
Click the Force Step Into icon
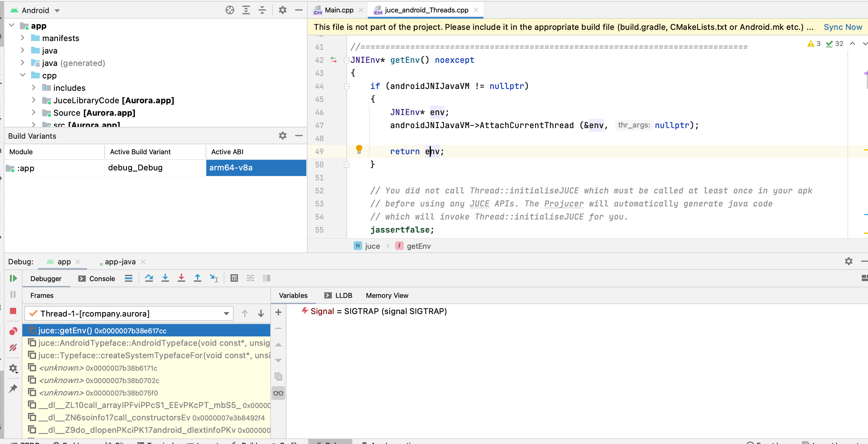(181, 278)
